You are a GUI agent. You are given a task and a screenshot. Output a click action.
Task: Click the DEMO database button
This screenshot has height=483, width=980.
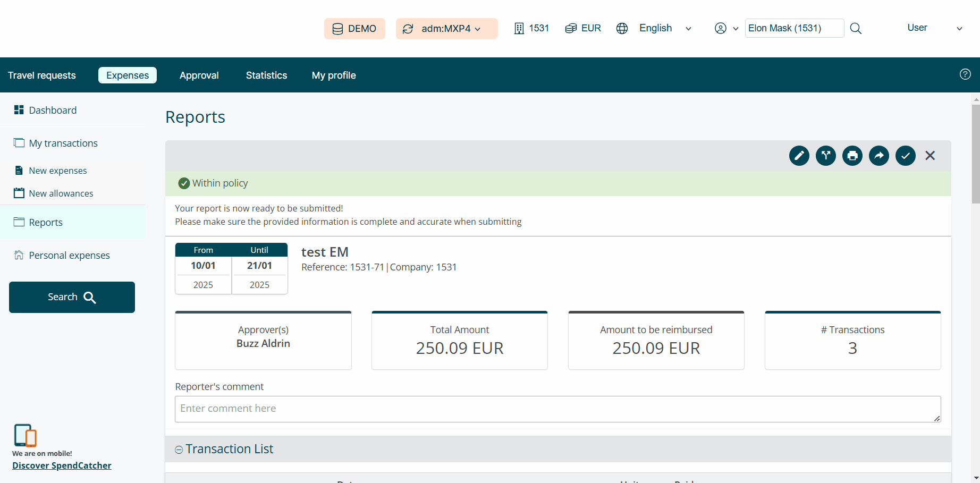pyautogui.click(x=354, y=29)
